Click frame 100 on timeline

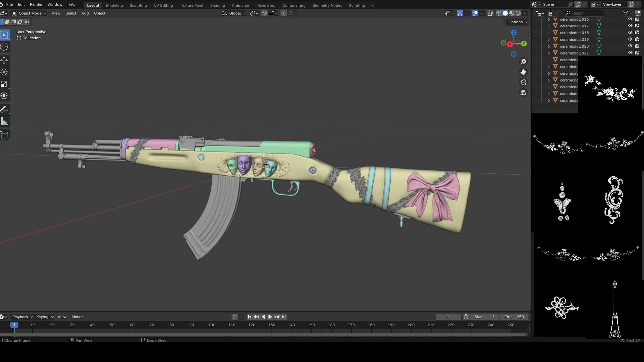(212, 325)
